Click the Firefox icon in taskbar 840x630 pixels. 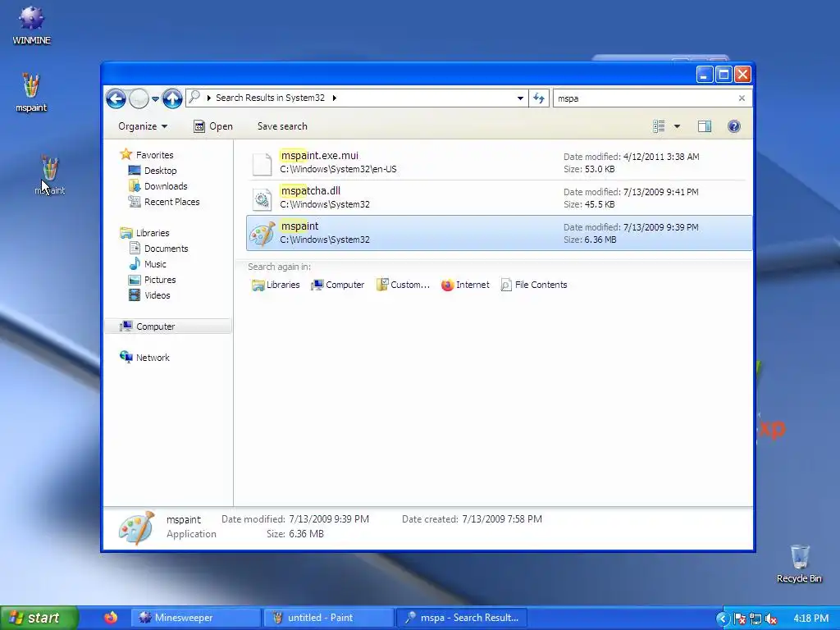[x=111, y=618]
